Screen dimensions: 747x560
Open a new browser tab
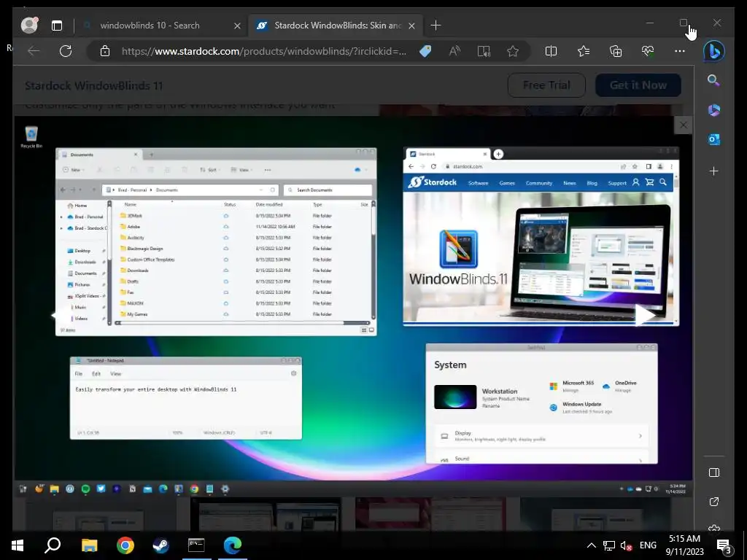(x=436, y=26)
